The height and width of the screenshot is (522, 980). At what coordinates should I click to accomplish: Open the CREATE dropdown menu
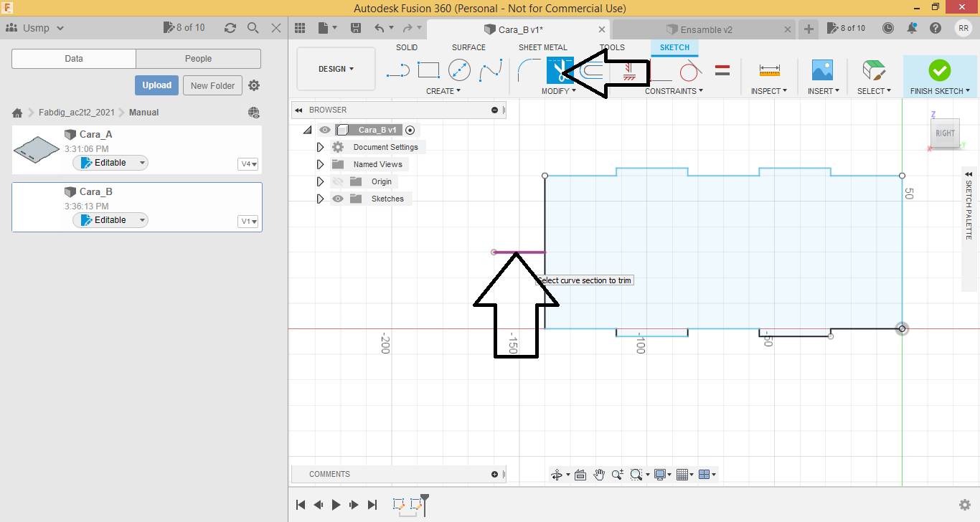pos(443,91)
